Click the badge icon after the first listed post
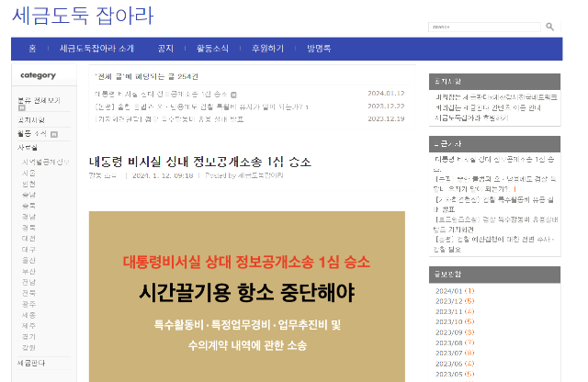 pos(233,95)
